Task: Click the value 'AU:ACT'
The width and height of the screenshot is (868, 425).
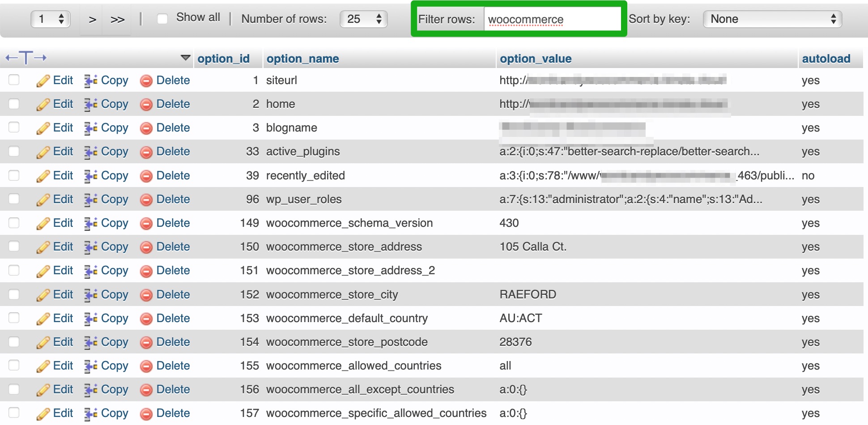Action: click(x=521, y=318)
